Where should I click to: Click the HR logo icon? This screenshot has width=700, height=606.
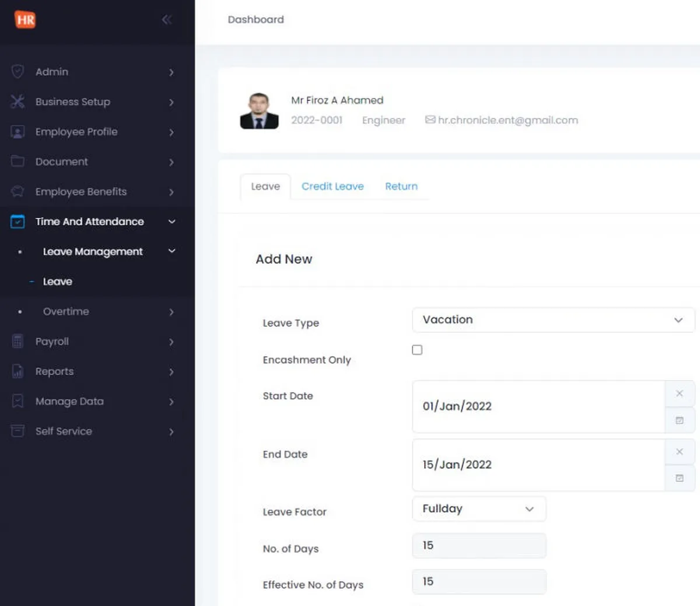point(25,20)
